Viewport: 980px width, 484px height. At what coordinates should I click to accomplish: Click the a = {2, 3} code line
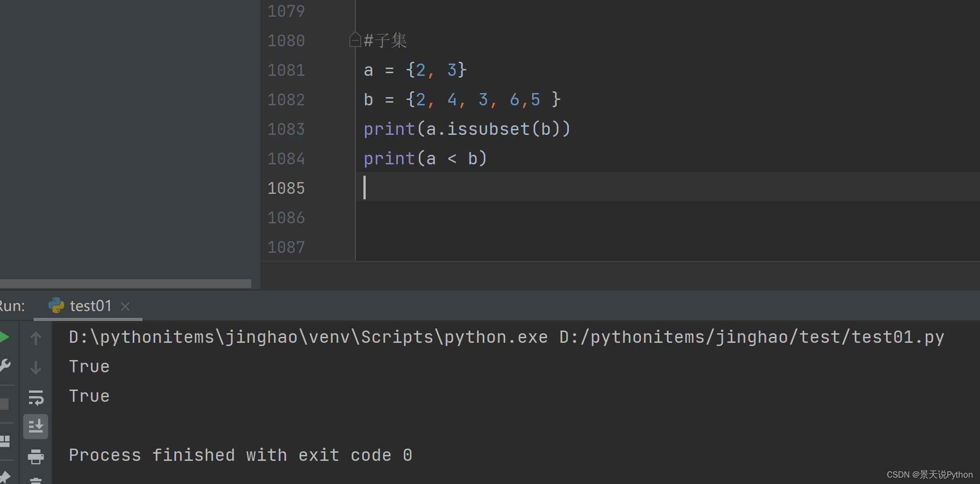[415, 70]
